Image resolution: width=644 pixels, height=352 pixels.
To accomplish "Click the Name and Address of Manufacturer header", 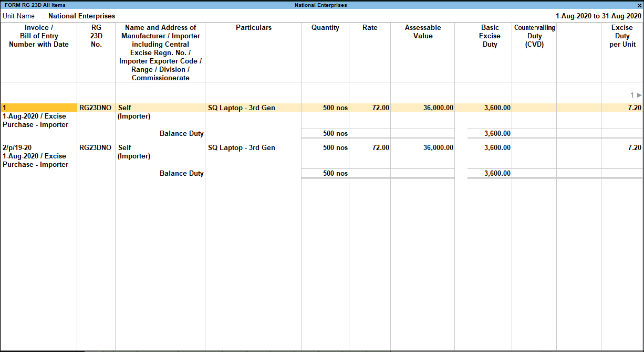I will (x=161, y=52).
